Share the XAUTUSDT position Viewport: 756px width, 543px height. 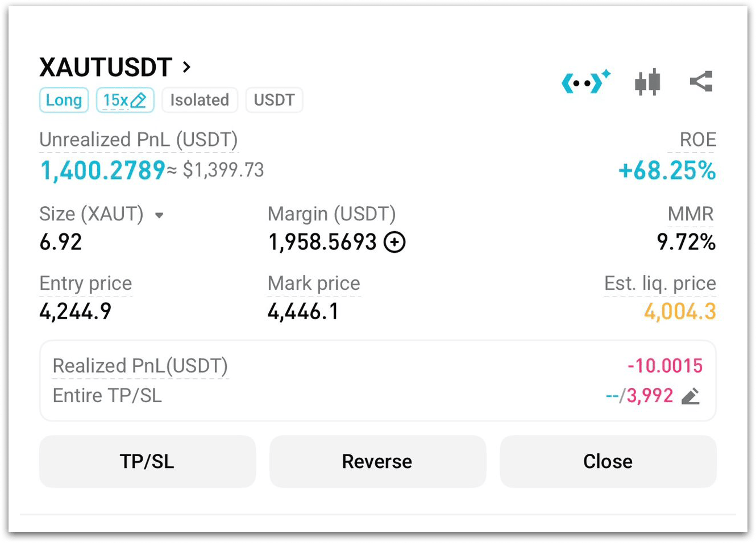701,82
